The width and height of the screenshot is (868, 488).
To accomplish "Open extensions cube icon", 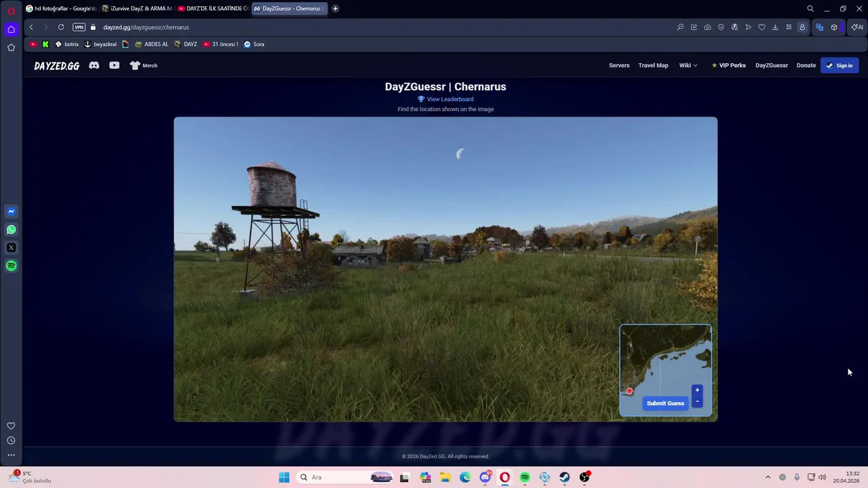I will click(834, 27).
